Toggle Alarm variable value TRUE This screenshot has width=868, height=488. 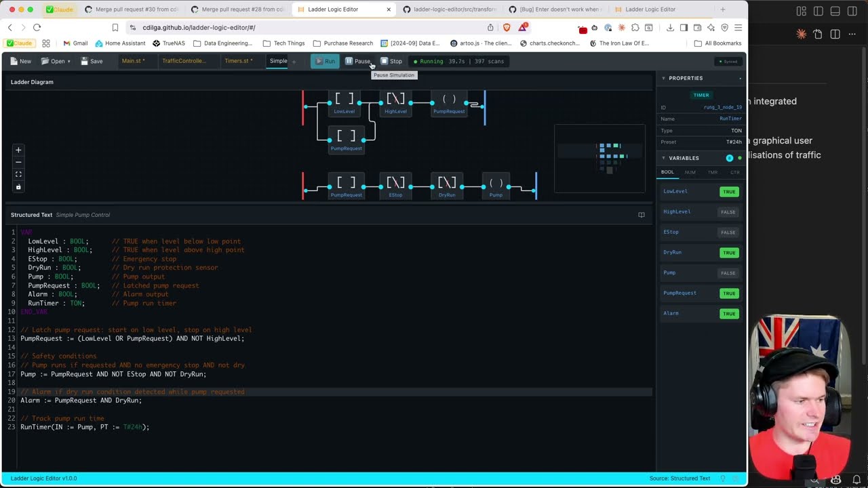pyautogui.click(x=729, y=314)
